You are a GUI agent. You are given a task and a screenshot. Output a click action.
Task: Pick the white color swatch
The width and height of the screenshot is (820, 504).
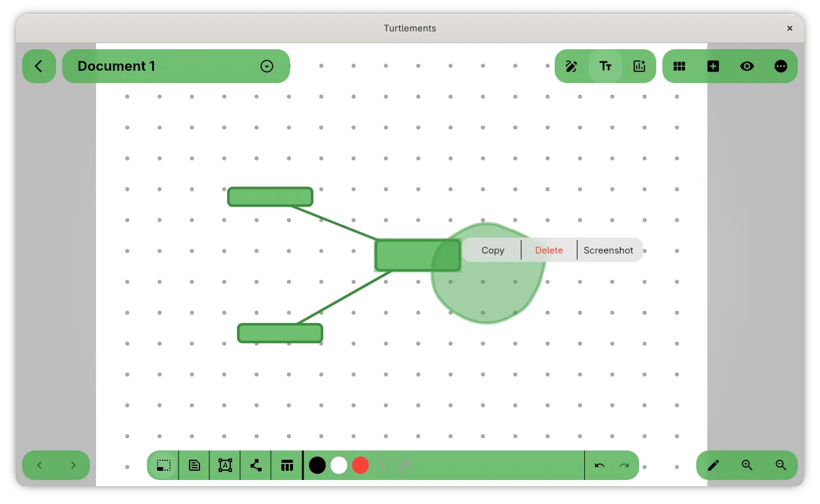point(339,465)
